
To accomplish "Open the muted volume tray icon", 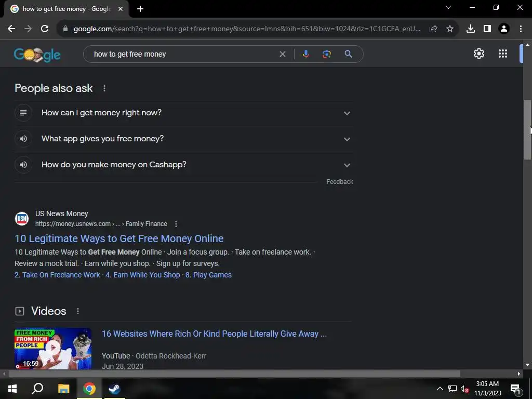I will click(465, 389).
